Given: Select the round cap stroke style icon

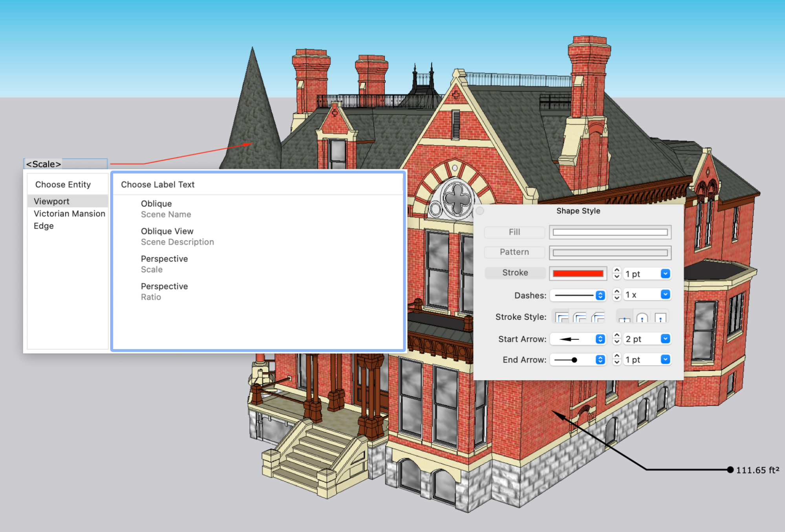Looking at the screenshot, I should coord(642,318).
